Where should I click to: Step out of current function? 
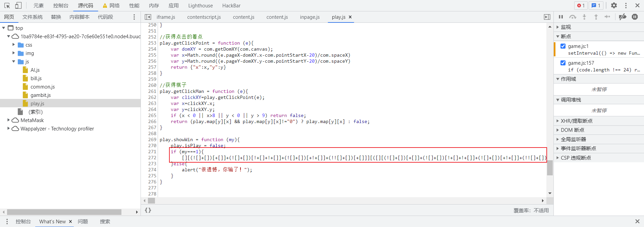tap(596, 17)
